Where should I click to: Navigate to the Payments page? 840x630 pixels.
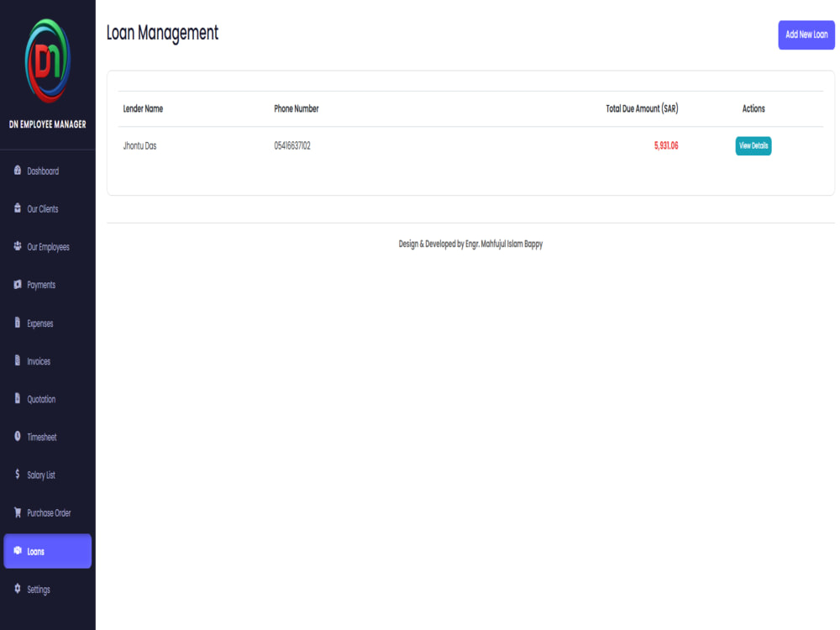[47, 285]
